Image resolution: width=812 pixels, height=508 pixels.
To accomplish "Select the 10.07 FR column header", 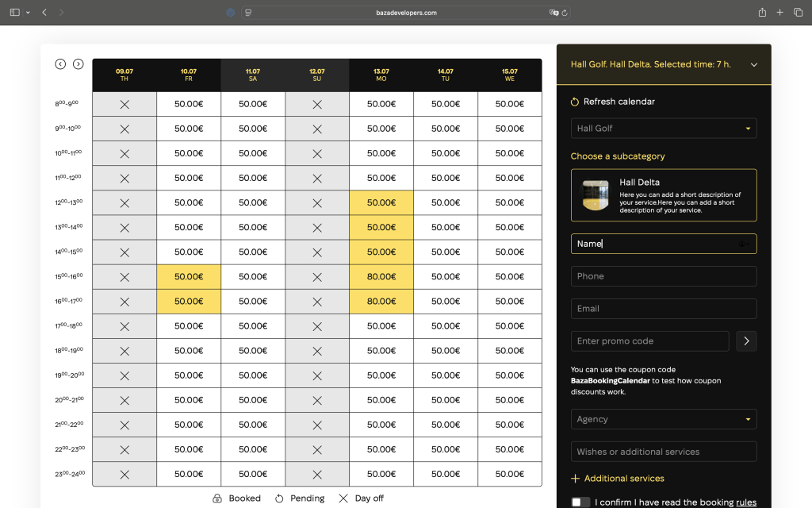I will 189,75.
